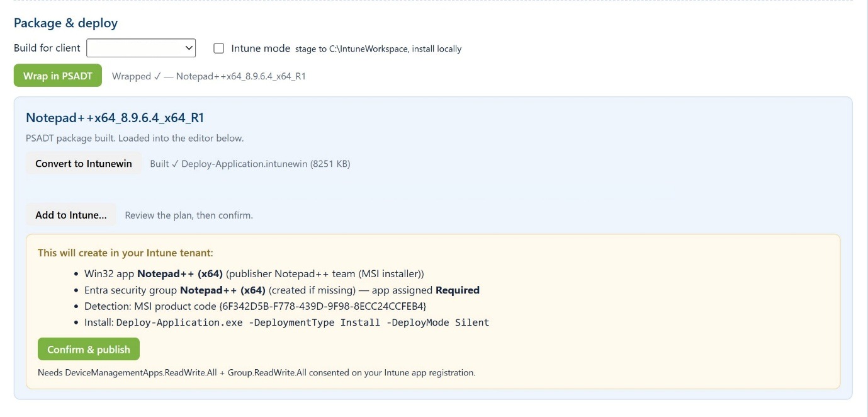Enable the Intune mode checkbox
Viewport: 868px width, 417px height.
click(x=219, y=49)
